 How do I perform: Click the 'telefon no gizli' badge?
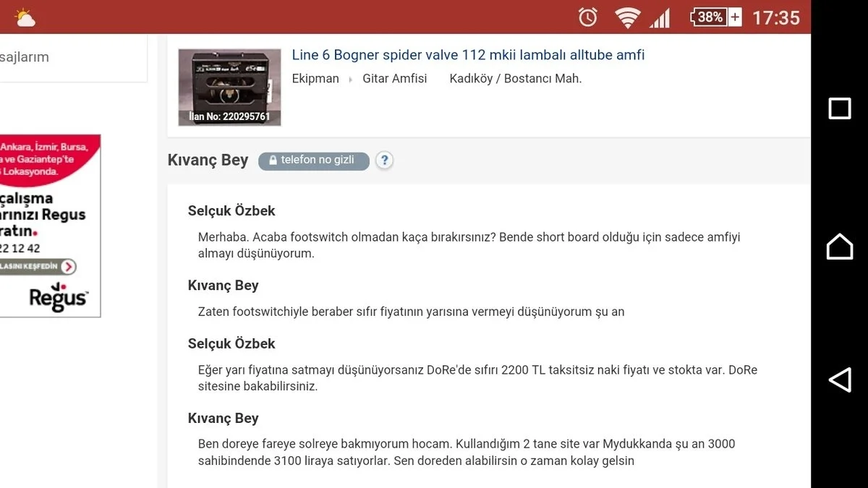click(x=314, y=160)
